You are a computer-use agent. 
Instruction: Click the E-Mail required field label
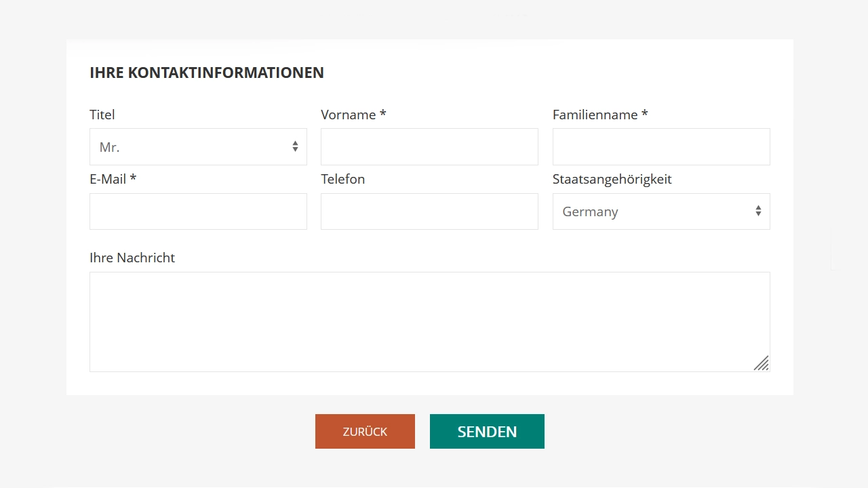113,179
